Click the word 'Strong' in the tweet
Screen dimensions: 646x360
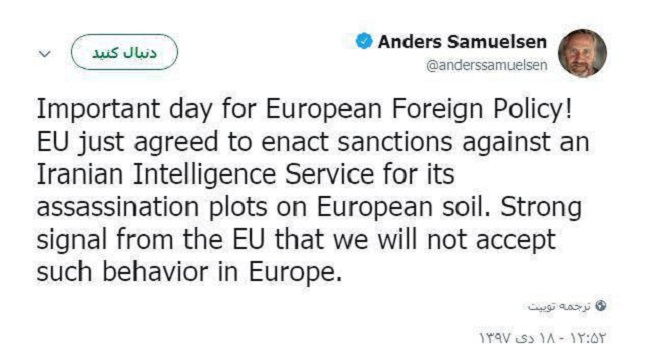[x=541, y=208]
